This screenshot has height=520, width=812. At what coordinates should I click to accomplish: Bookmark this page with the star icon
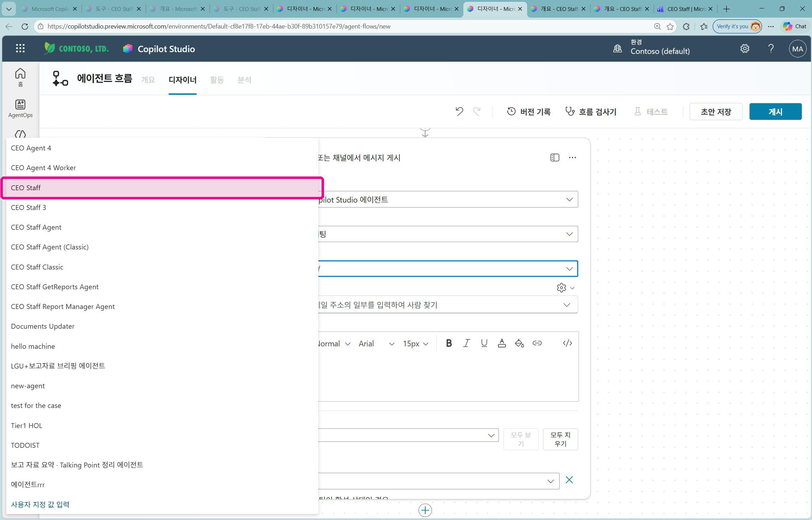click(670, 26)
